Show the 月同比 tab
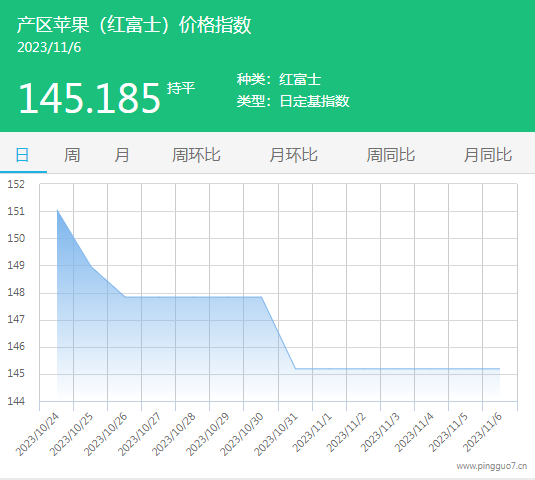Image resolution: width=535 pixels, height=480 pixels. pyautogui.click(x=488, y=155)
